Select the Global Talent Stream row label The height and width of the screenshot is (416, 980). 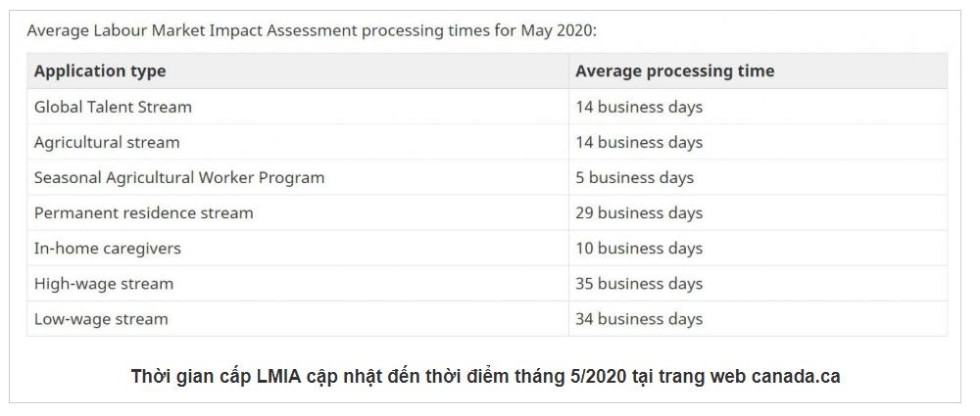(x=113, y=107)
